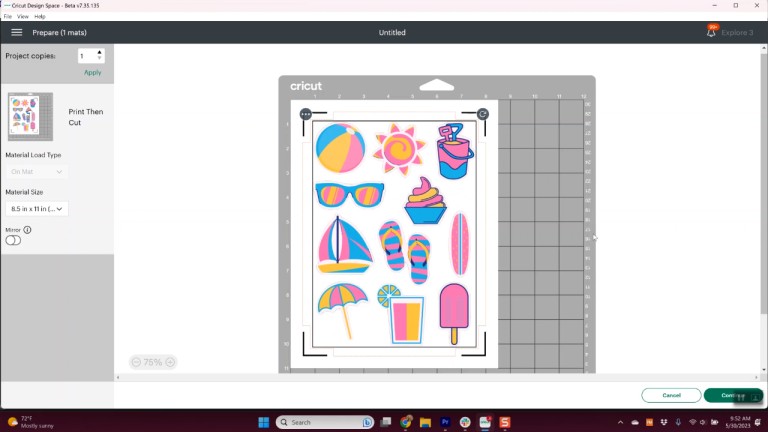Viewport: 768px width, 432px height.
Task: Click the surfboard sticker on the mat
Action: pos(459,244)
